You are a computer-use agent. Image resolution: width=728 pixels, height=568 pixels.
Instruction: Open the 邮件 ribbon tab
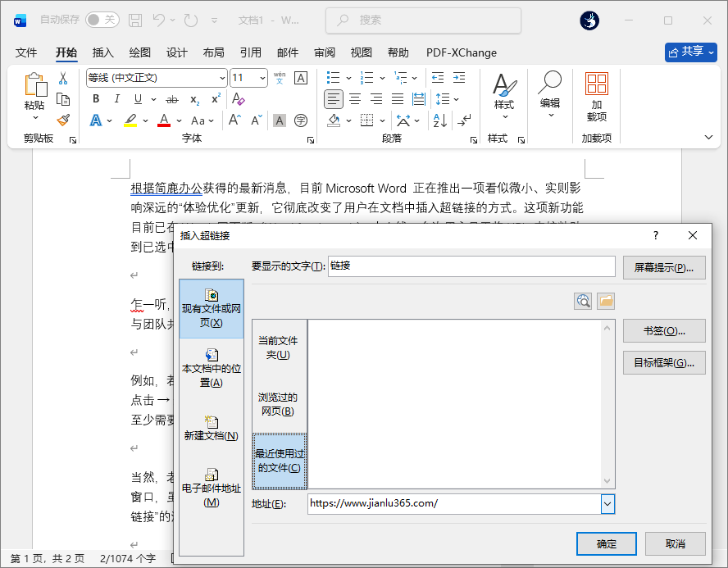(288, 52)
